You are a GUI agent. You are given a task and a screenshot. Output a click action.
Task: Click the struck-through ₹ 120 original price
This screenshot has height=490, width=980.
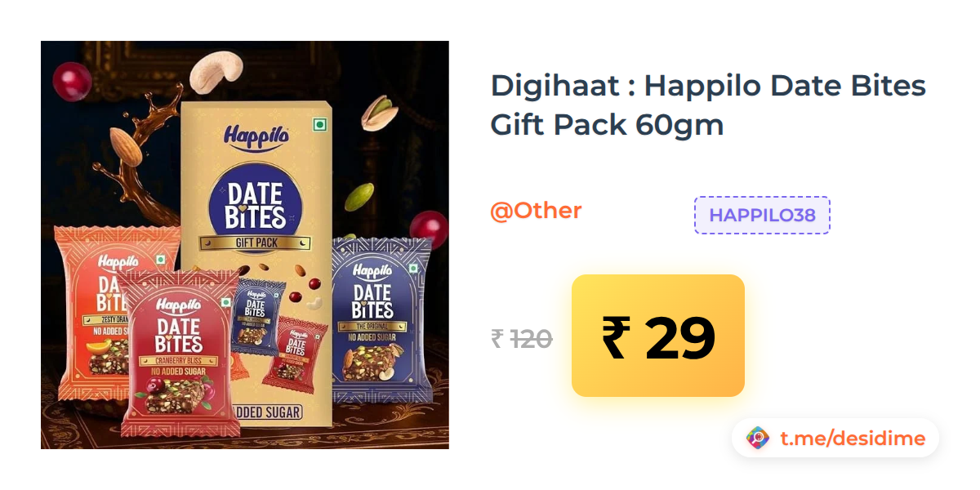pyautogui.click(x=522, y=338)
